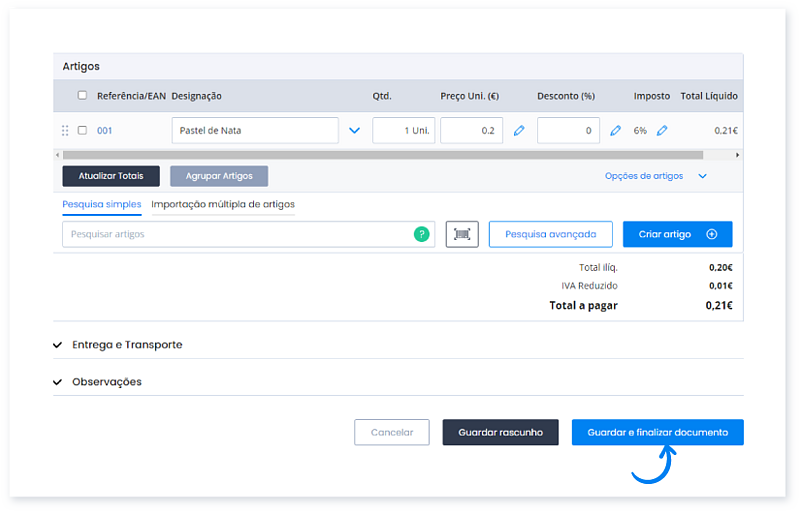
Task: Select the Pesquisa simples tab
Action: [x=101, y=204]
